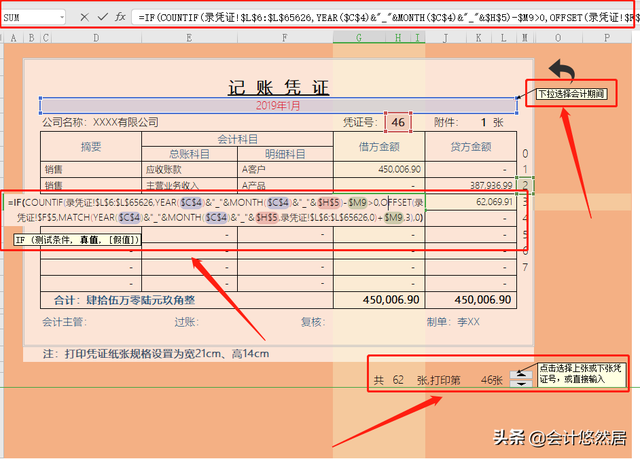Select the A客户 cell
The width and height of the screenshot is (640, 459).
285,169
